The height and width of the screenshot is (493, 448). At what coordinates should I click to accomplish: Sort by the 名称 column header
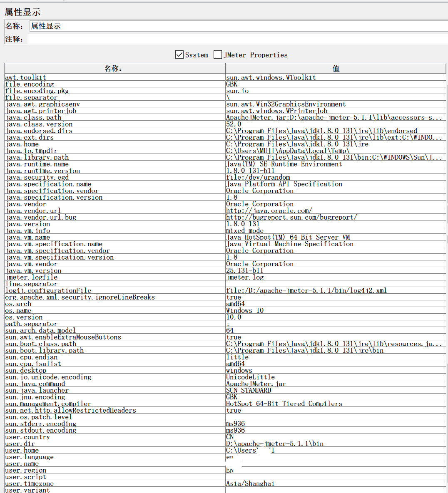[114, 69]
